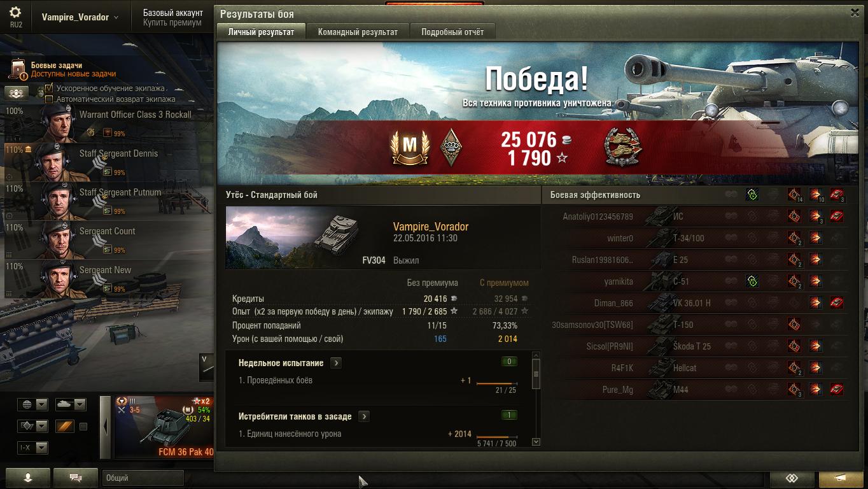Select the FCM 36 Pak 40 tank card
This screenshot has width=868, height=489.
164,427
